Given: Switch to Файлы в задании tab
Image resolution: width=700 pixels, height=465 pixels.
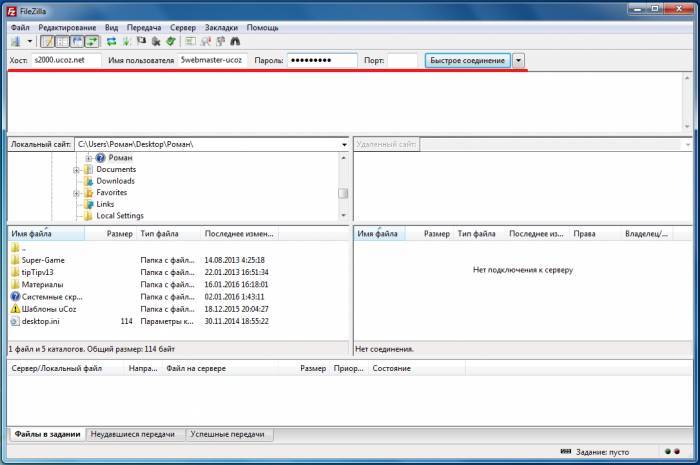Looking at the screenshot, I should click(x=47, y=434).
